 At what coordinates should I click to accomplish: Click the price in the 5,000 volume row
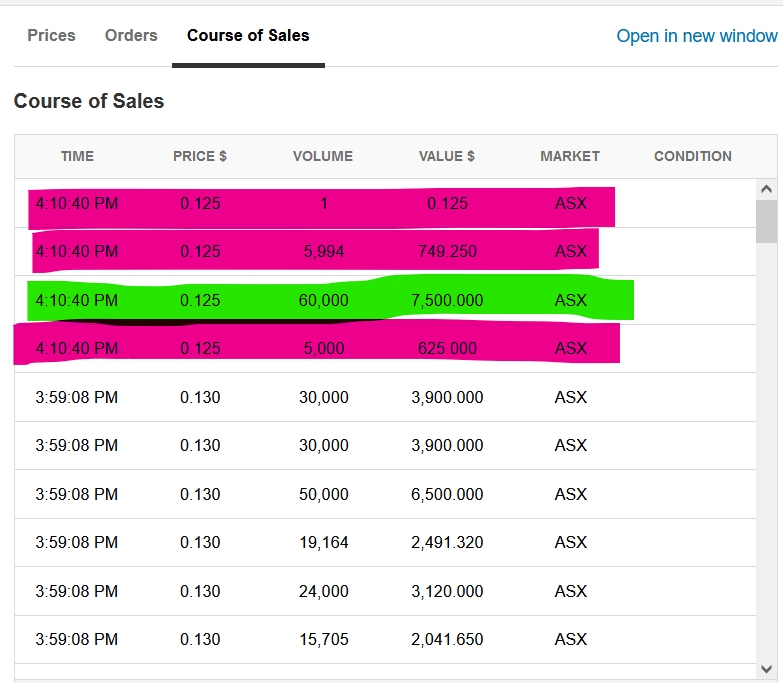tap(200, 348)
